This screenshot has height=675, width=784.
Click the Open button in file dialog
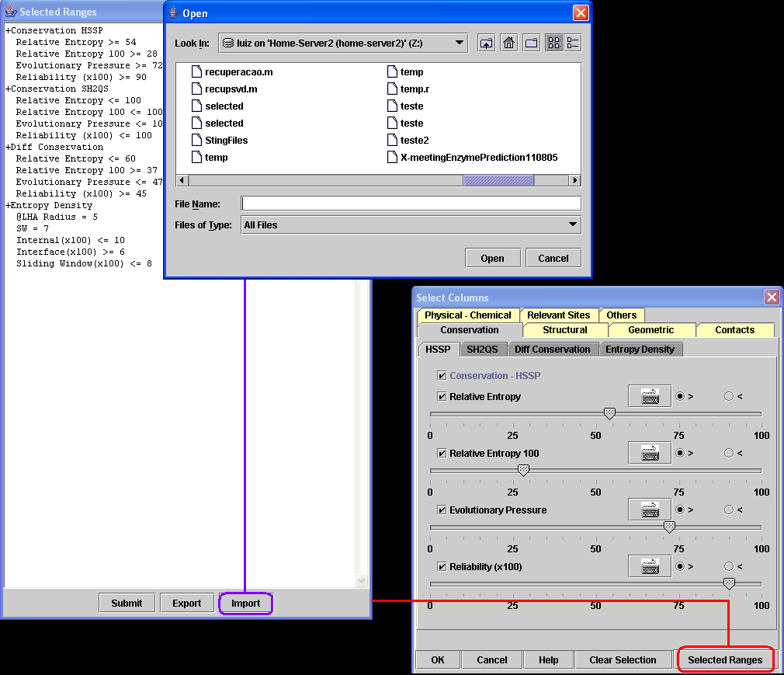click(492, 258)
